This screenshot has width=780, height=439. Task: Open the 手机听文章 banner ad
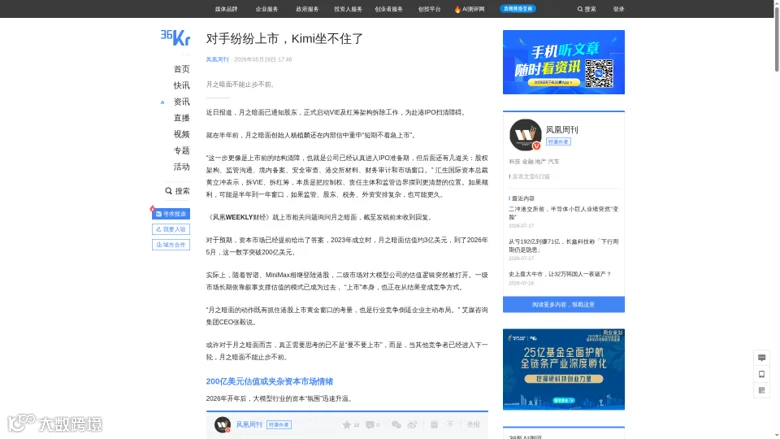564,62
